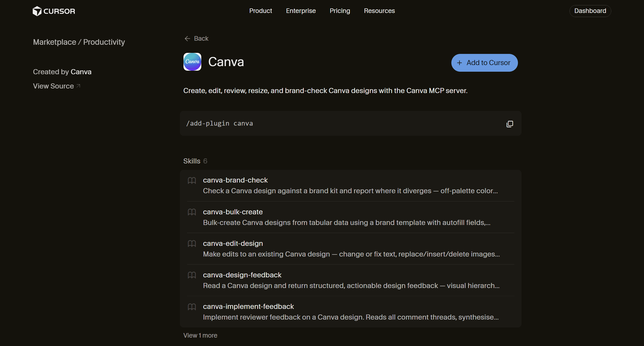Click the back arrow icon
Screen dimensions: 644x346
coord(187,39)
